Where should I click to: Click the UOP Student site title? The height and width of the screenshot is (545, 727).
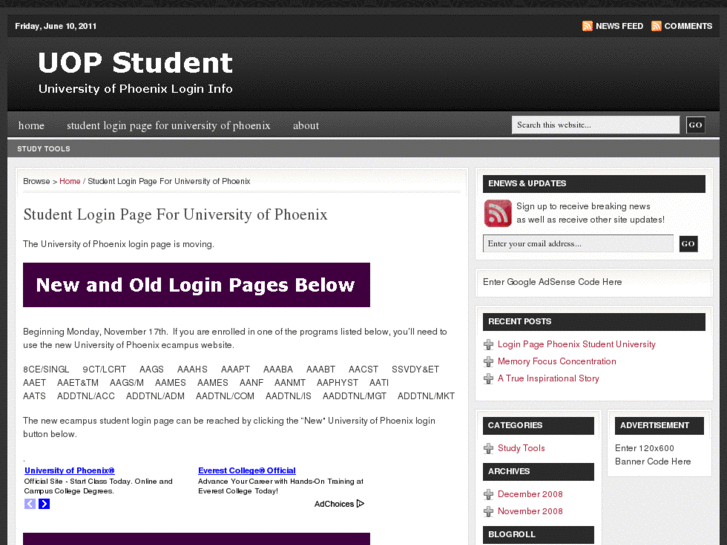point(135,63)
